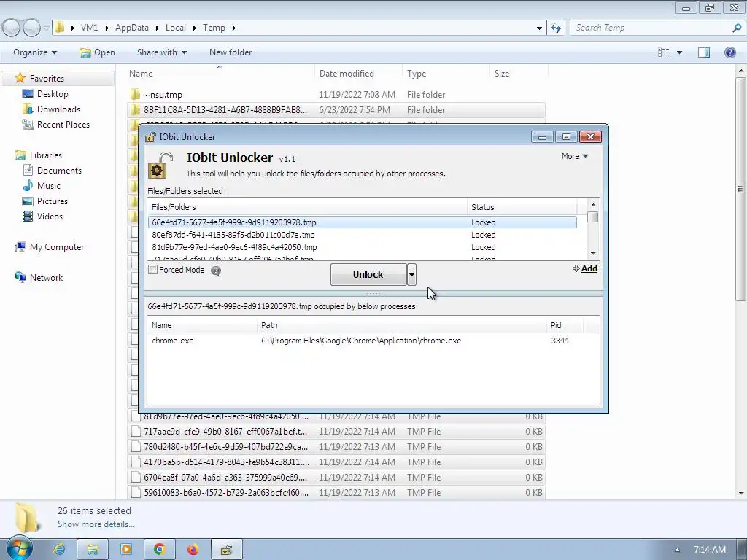Open Network in navigation pane
The height and width of the screenshot is (560, 747).
pyautogui.click(x=39, y=277)
